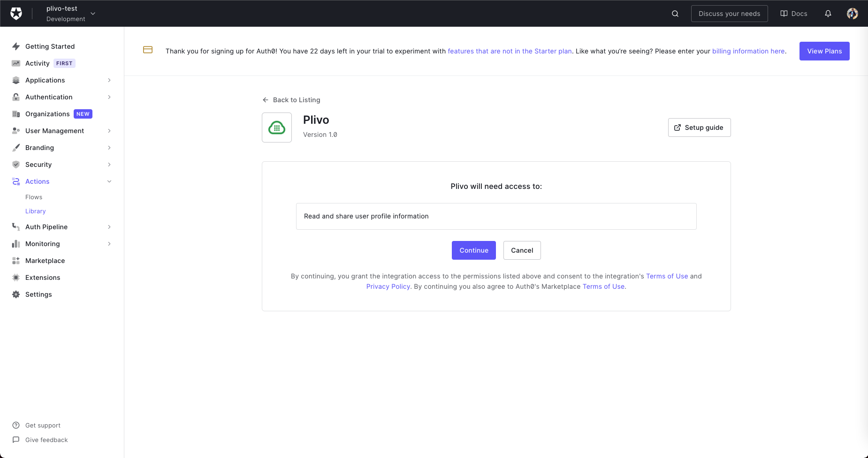The image size is (868, 458).
Task: Open the plivo-test tenant dropdown
Action: point(93,14)
